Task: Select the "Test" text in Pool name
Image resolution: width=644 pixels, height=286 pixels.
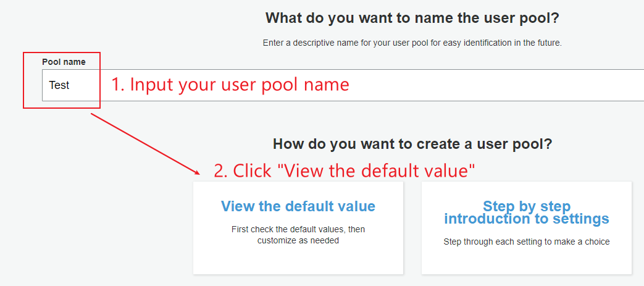Action: 59,85
